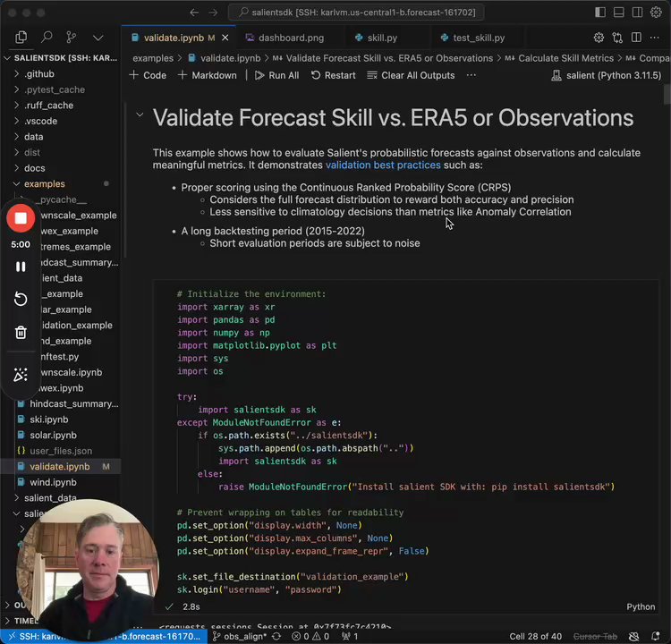The image size is (671, 644).
Task: Split the editor right
Action: pos(636,38)
